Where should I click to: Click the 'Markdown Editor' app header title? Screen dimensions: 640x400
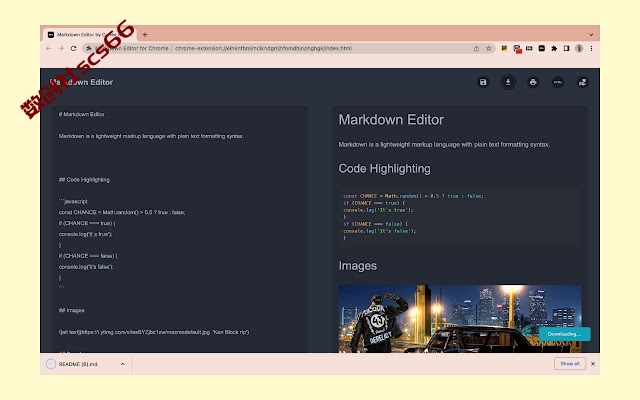(x=81, y=82)
